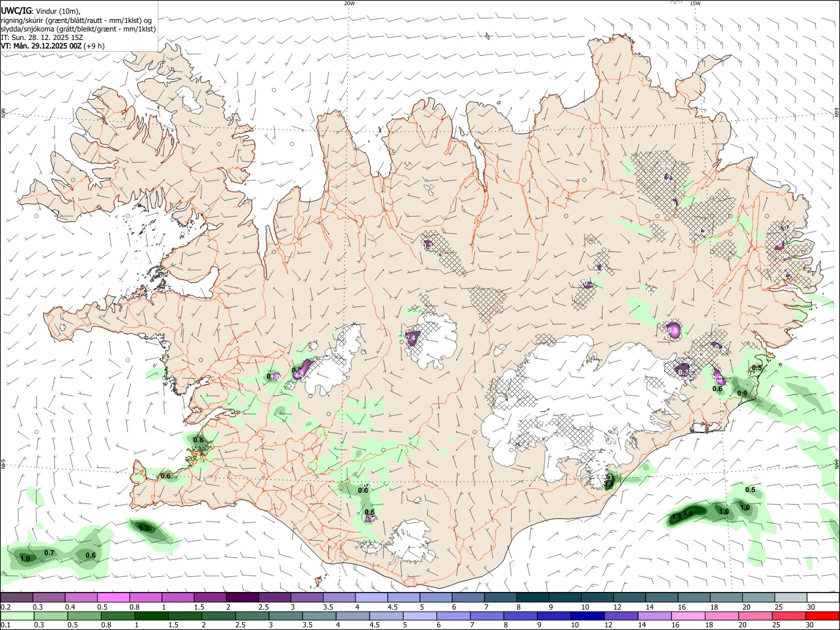Click the bright red 30 swatch in lower legend
Viewport: 840px width, 630px height.
tap(823, 617)
